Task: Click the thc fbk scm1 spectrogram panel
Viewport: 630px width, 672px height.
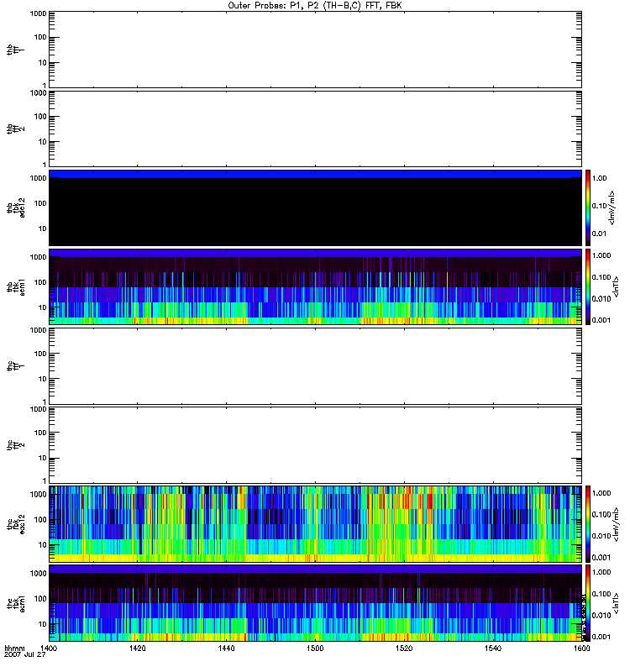Action: click(315, 602)
